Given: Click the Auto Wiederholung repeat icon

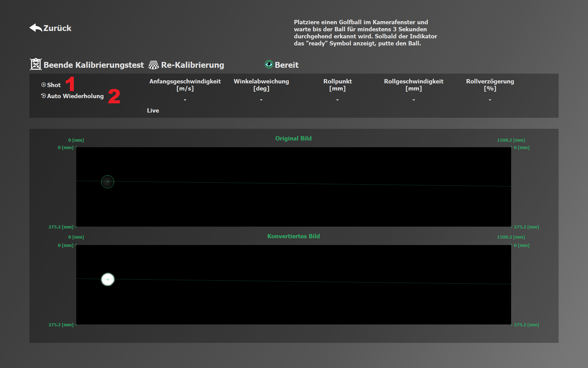Looking at the screenshot, I should pos(43,96).
